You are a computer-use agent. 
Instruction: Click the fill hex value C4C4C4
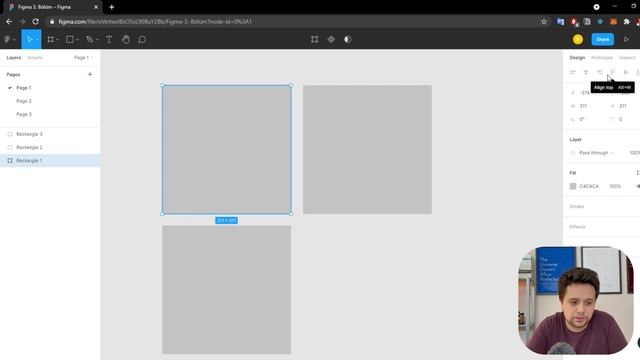pyautogui.click(x=589, y=186)
